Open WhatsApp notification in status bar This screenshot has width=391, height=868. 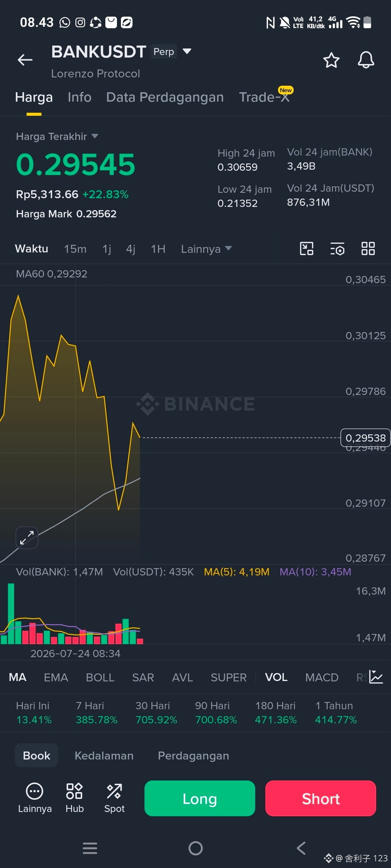tap(65, 22)
